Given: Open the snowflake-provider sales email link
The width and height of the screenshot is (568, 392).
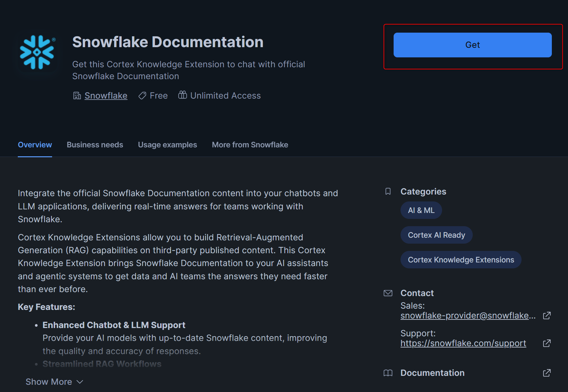Looking at the screenshot, I should point(468,316).
